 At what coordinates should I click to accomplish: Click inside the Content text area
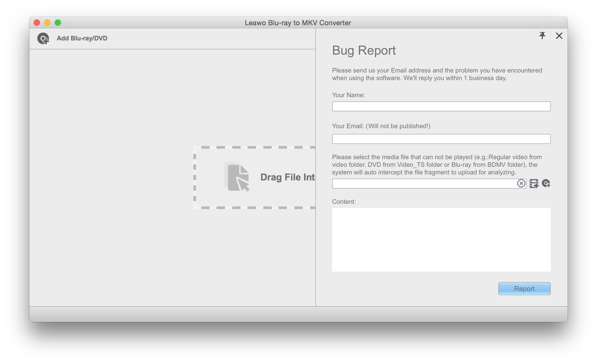tap(441, 240)
